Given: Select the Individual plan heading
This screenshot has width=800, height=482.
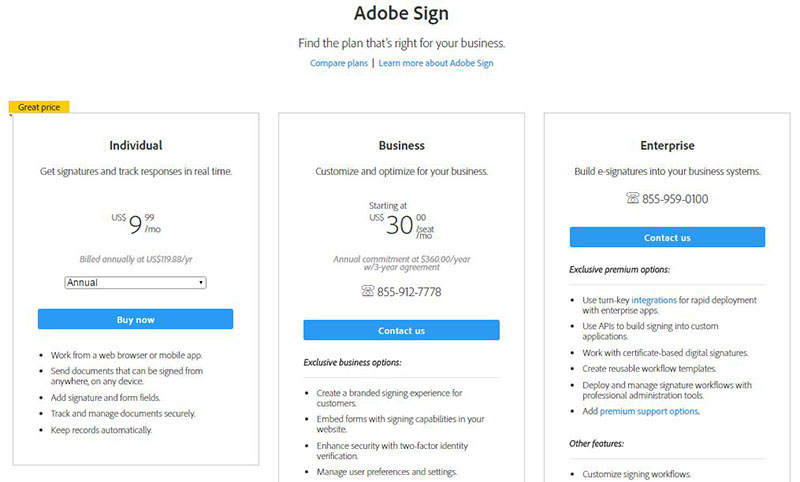Looking at the screenshot, I should [136, 145].
